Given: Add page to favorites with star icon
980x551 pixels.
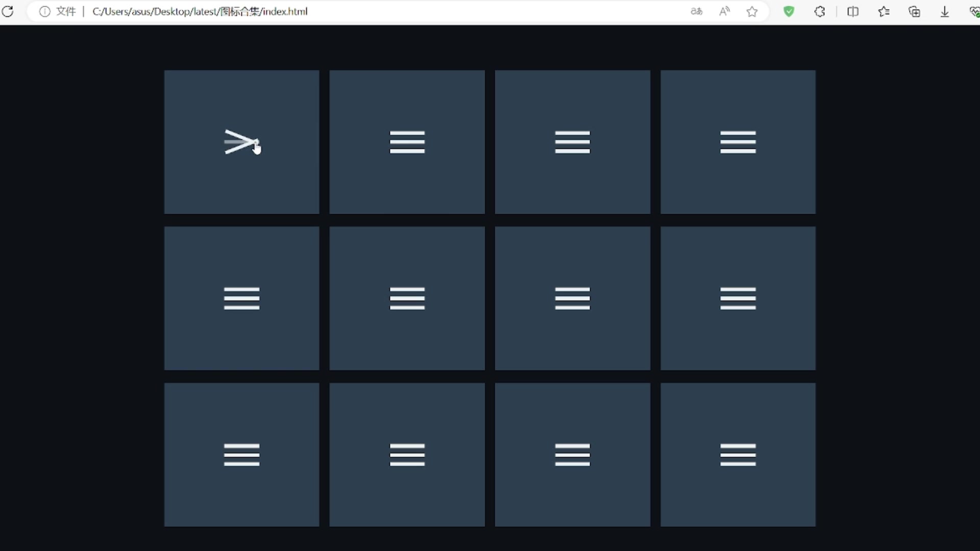Looking at the screenshot, I should pos(752,11).
